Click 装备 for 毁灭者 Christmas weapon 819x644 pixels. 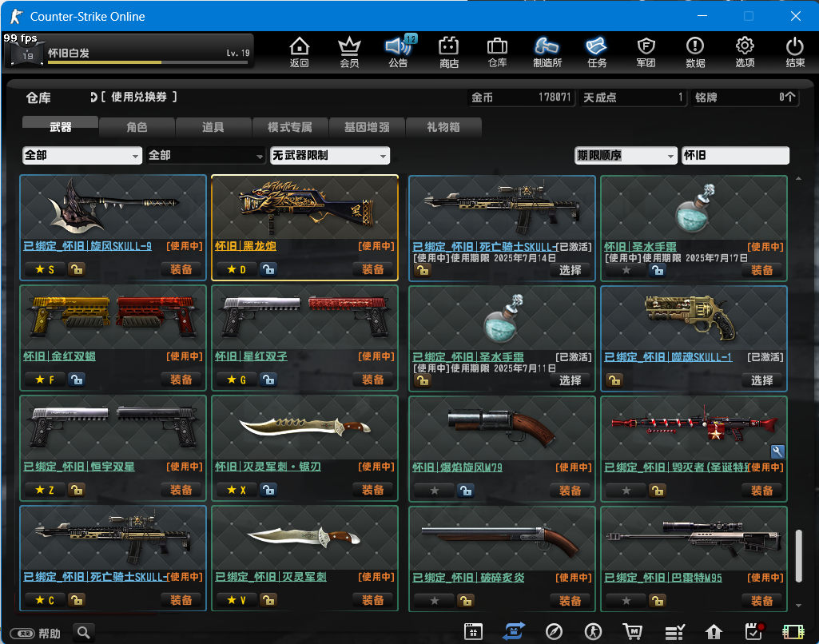coord(761,491)
